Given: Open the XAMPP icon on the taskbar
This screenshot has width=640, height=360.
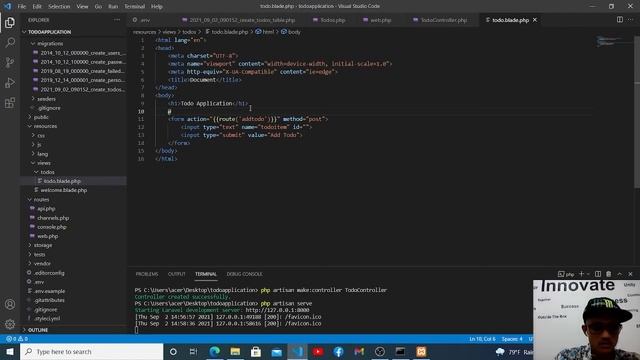Looking at the screenshot, I should pos(421,351).
